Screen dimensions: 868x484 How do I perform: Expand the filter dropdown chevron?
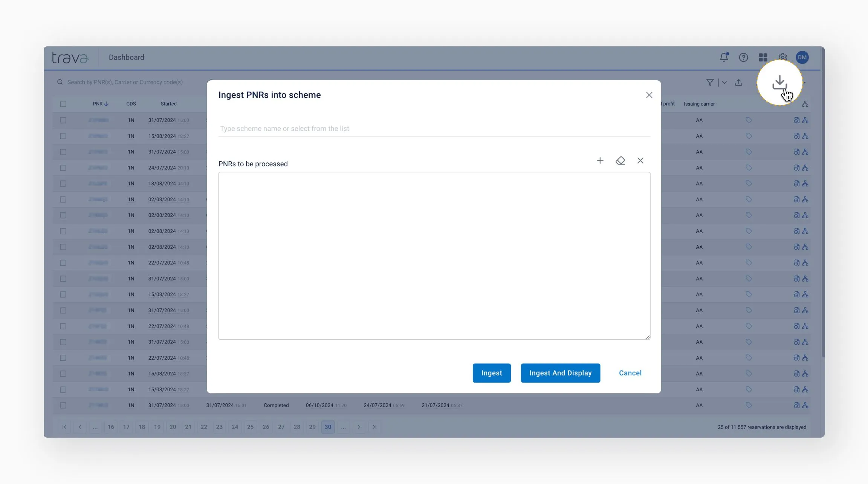724,83
